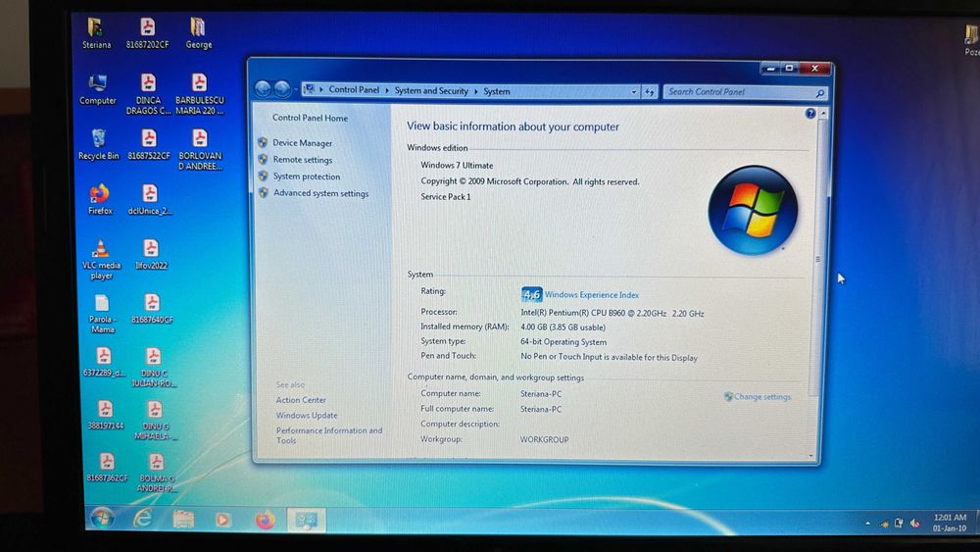The height and width of the screenshot is (552, 980).
Task: Select the DINCA DRAGOS PDF icon
Action: [x=148, y=94]
